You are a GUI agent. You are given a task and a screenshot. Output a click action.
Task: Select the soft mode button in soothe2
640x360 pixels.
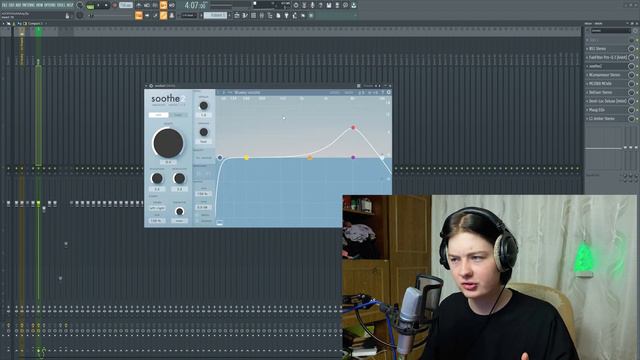pos(158,115)
